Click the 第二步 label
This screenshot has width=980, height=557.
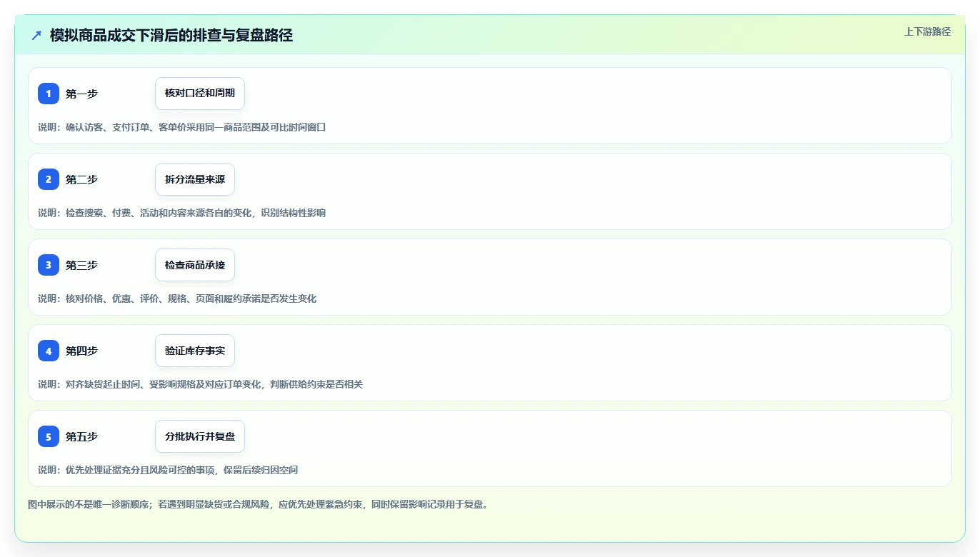coord(81,179)
